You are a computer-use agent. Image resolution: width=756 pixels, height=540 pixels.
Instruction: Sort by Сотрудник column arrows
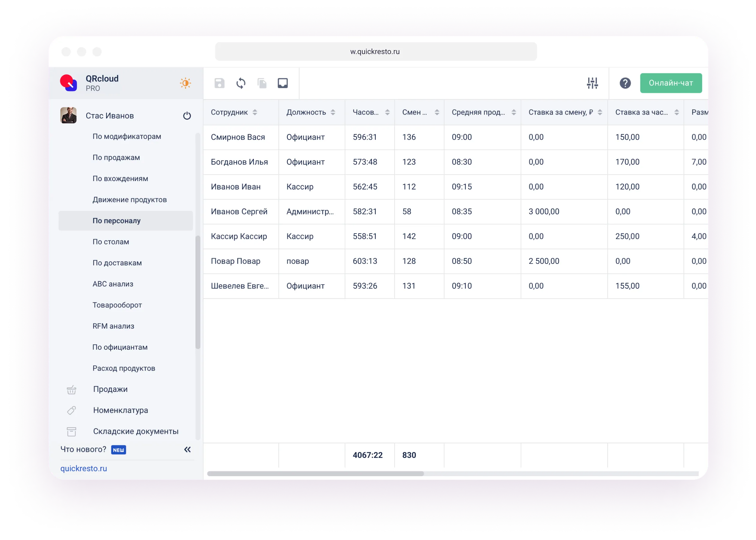(x=255, y=112)
